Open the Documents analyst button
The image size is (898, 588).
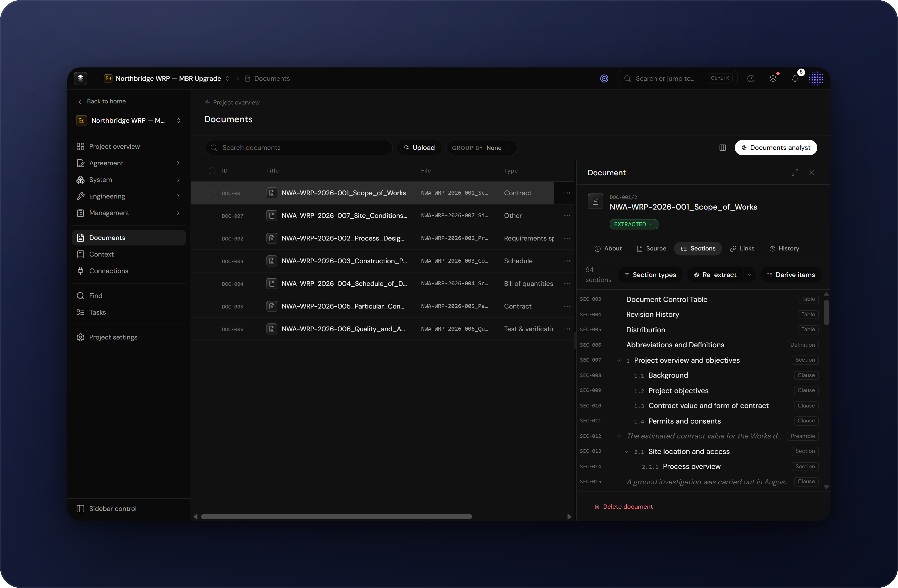(776, 147)
